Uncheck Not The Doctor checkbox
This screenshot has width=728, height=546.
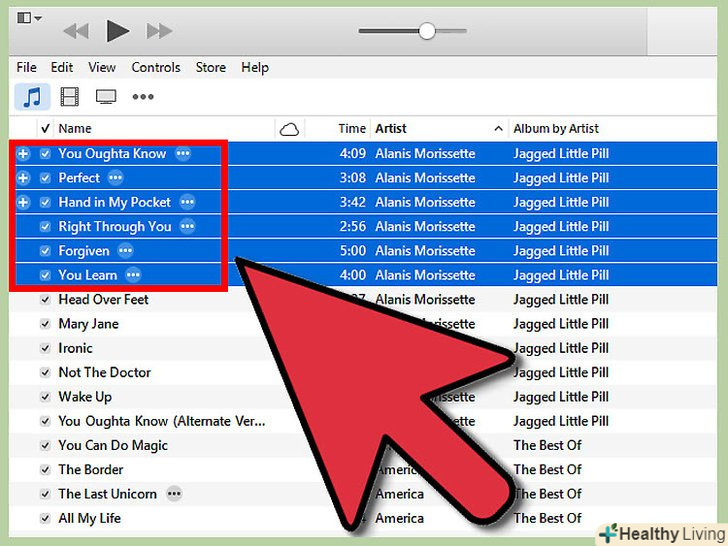coord(45,372)
